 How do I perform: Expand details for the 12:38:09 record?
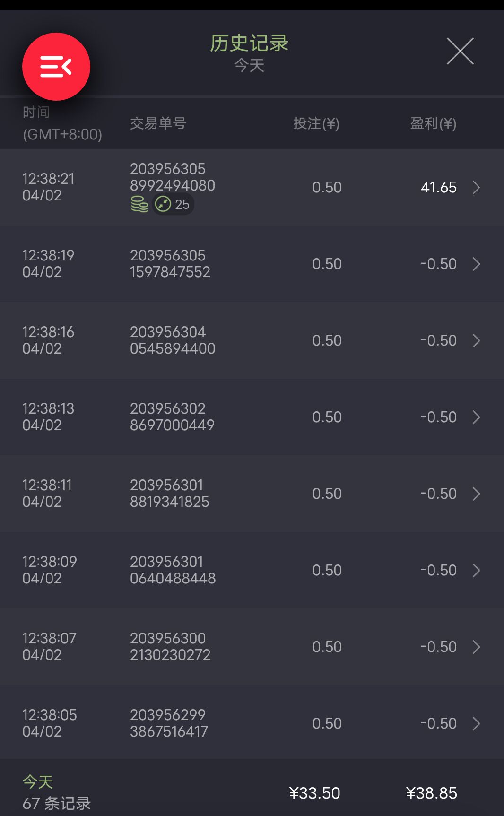(476, 571)
